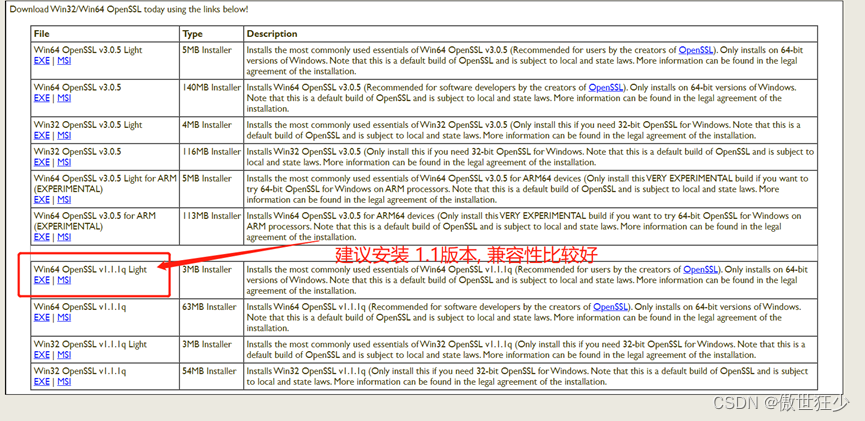Viewport: 865px width, 421px height.
Task: Click '5MB Installer' in the Light for ARM row
Action: (x=207, y=179)
